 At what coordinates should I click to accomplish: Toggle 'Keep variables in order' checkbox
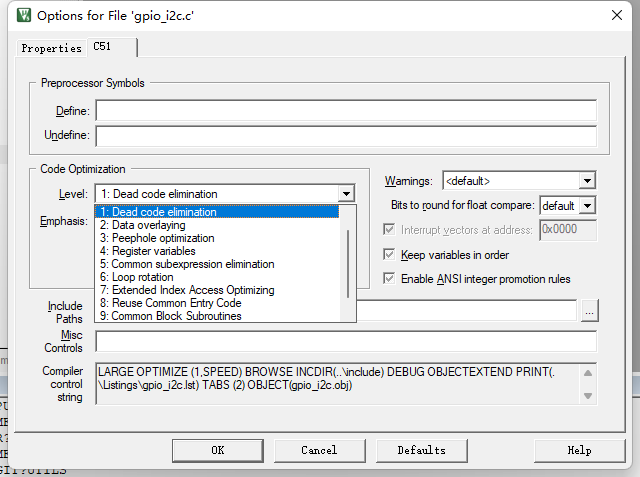click(x=389, y=255)
